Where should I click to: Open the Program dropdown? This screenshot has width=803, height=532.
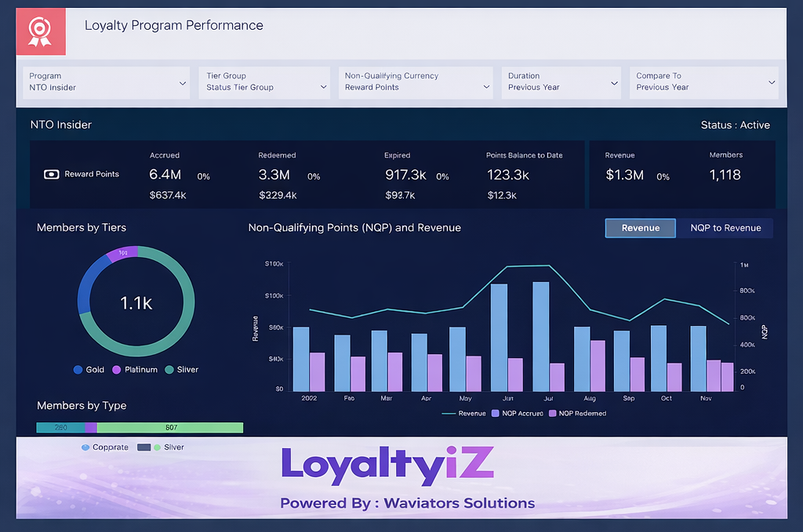tap(106, 82)
